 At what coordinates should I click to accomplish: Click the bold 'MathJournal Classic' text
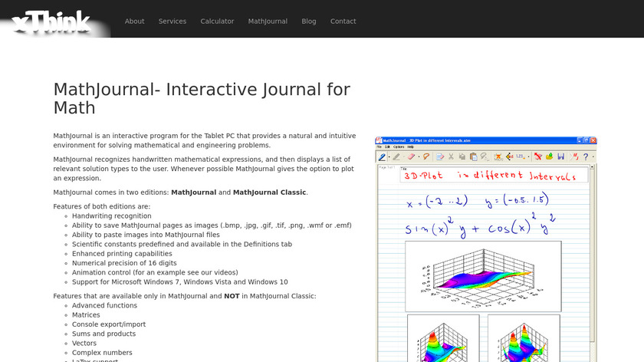point(269,193)
